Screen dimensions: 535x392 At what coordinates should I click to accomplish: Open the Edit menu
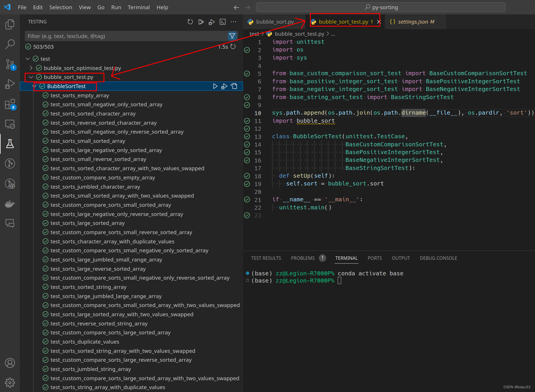point(38,7)
